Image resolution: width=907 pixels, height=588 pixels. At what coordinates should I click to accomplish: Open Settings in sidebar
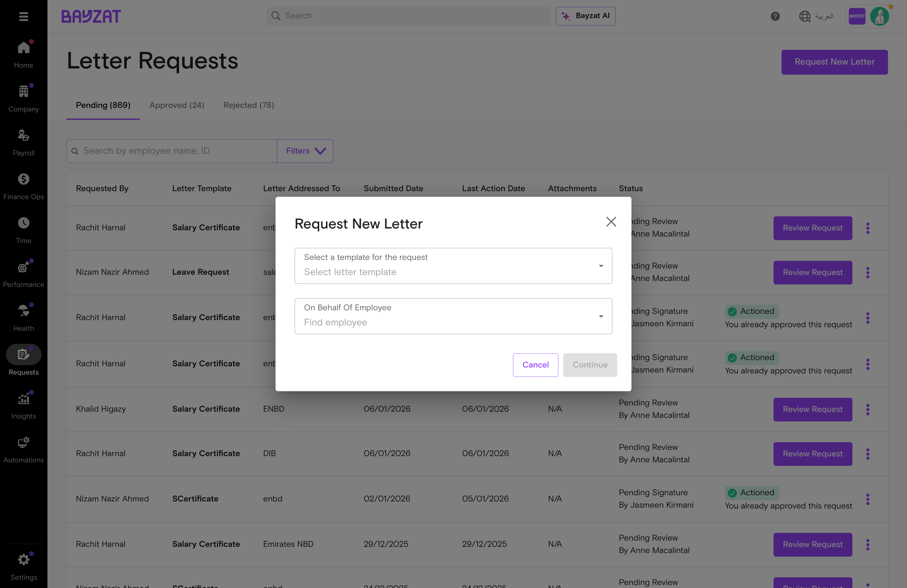tap(24, 567)
